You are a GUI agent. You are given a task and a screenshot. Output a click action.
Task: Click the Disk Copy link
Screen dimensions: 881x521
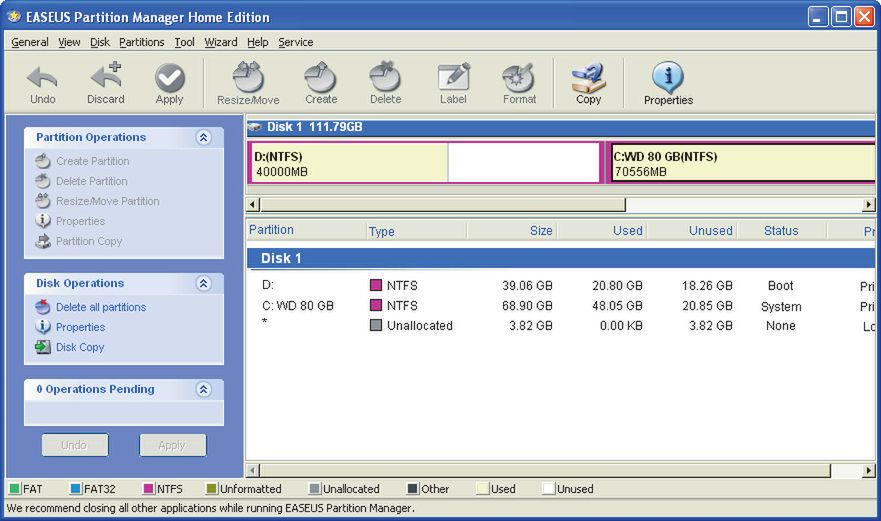(80, 347)
